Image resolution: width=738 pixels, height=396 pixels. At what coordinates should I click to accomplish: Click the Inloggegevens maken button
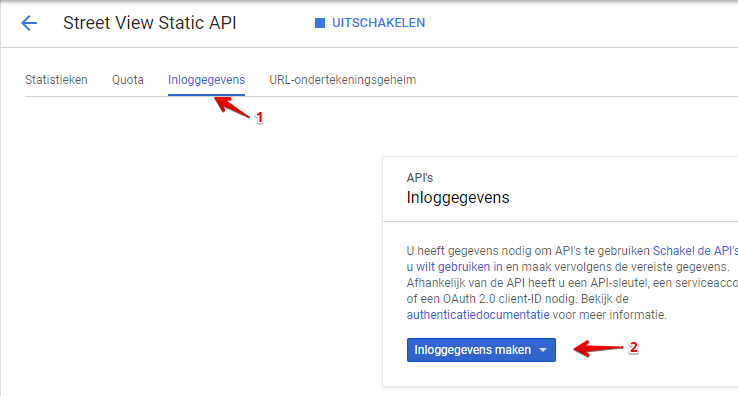[481, 350]
